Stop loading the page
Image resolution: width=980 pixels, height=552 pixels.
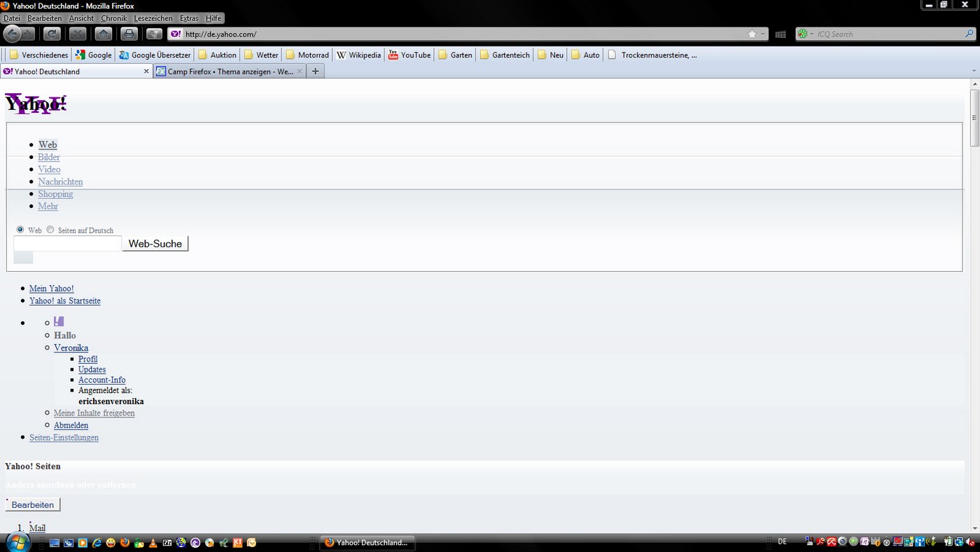coord(78,34)
